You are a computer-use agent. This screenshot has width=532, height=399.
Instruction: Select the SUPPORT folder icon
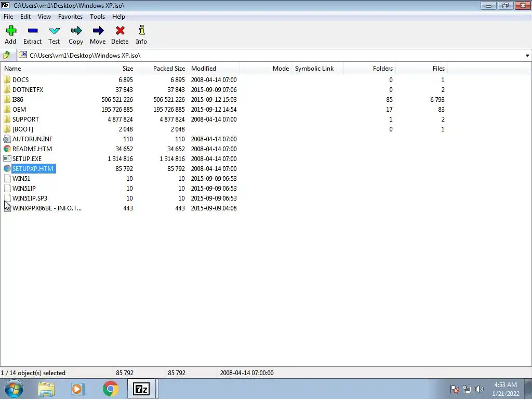pyautogui.click(x=7, y=119)
